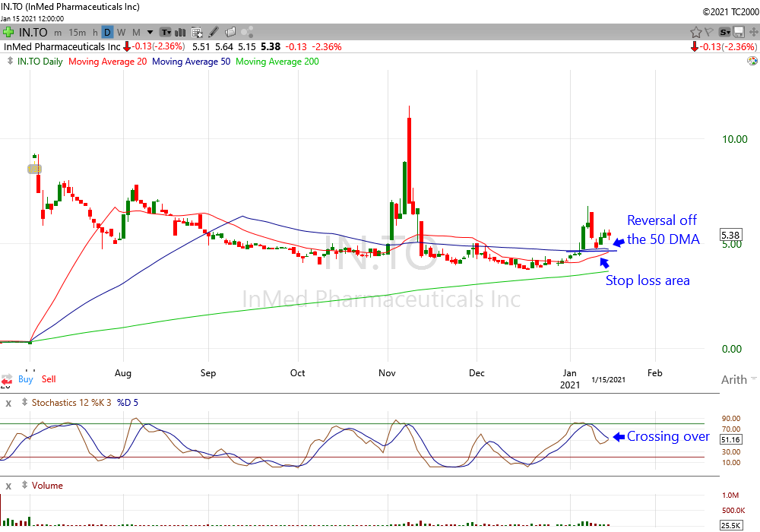Toggle the flag icon for this symbol
The height and width of the screenshot is (532, 760).
coord(708,33)
